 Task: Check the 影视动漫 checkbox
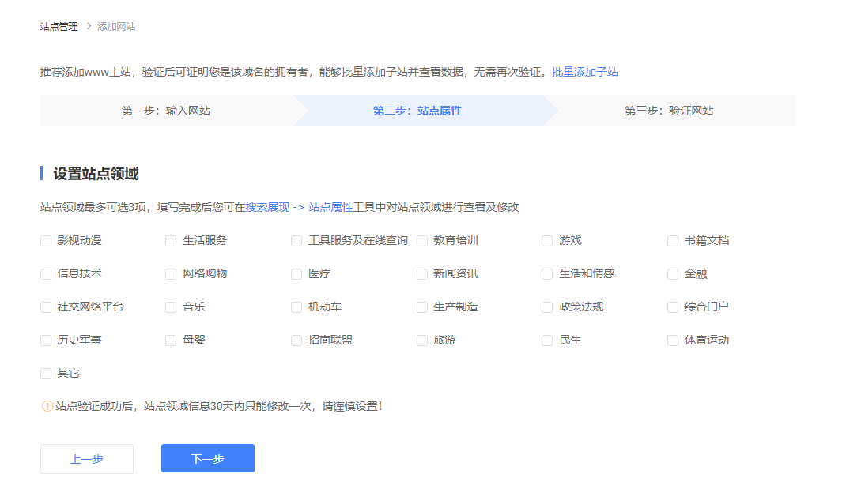(46, 241)
